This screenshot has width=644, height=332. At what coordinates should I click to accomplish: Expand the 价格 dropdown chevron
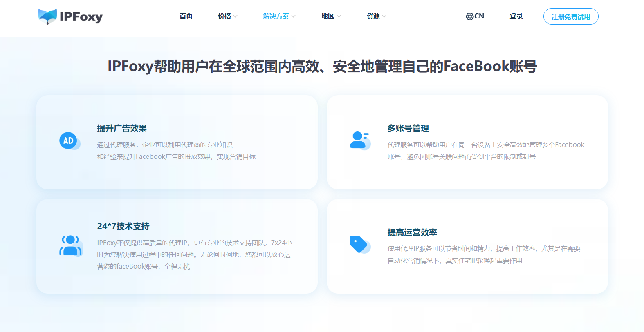click(x=236, y=16)
